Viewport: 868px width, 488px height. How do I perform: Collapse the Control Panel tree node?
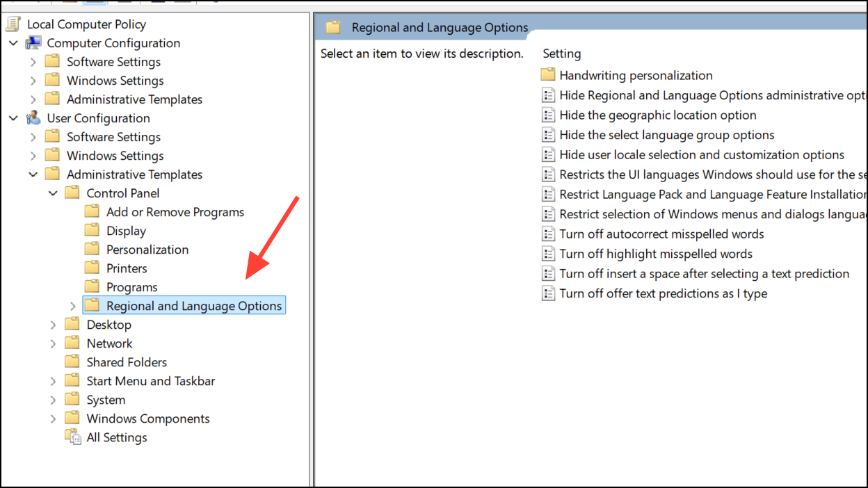53,193
